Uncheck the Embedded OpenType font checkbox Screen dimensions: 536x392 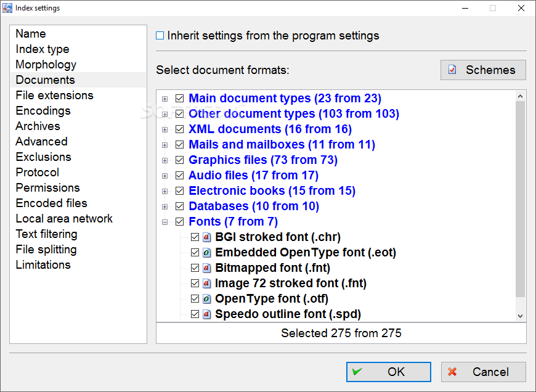(195, 253)
